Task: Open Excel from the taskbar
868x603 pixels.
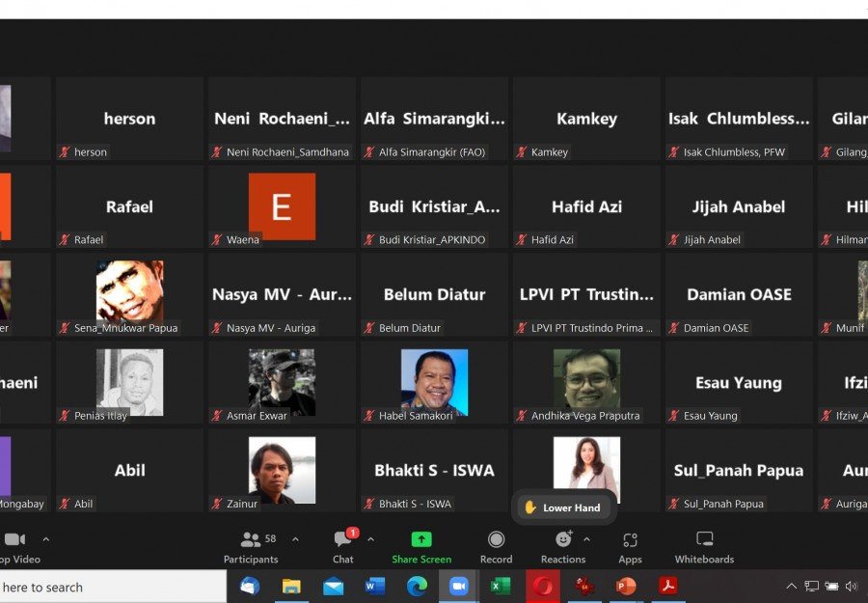Action: coord(501,586)
